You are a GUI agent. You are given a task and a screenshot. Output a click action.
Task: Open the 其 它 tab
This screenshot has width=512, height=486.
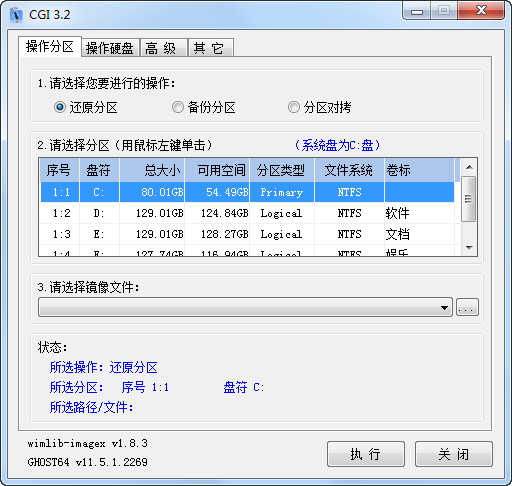click(211, 48)
